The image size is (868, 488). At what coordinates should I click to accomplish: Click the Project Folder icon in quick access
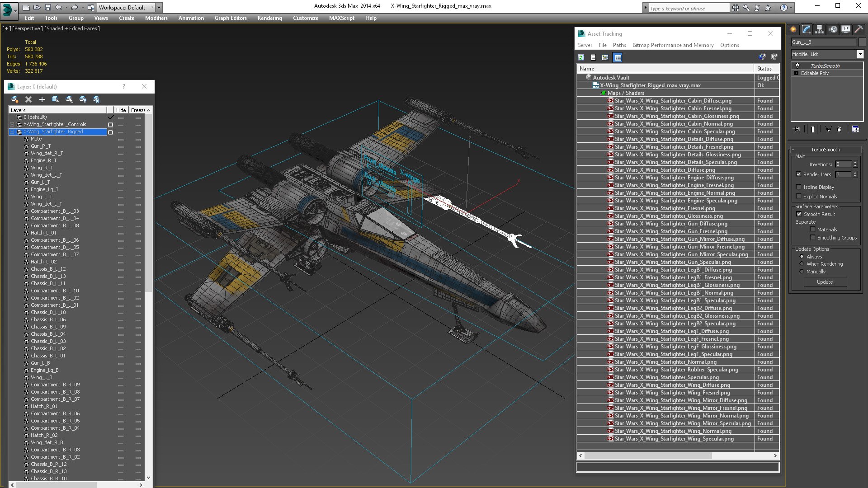pyautogui.click(x=91, y=7)
